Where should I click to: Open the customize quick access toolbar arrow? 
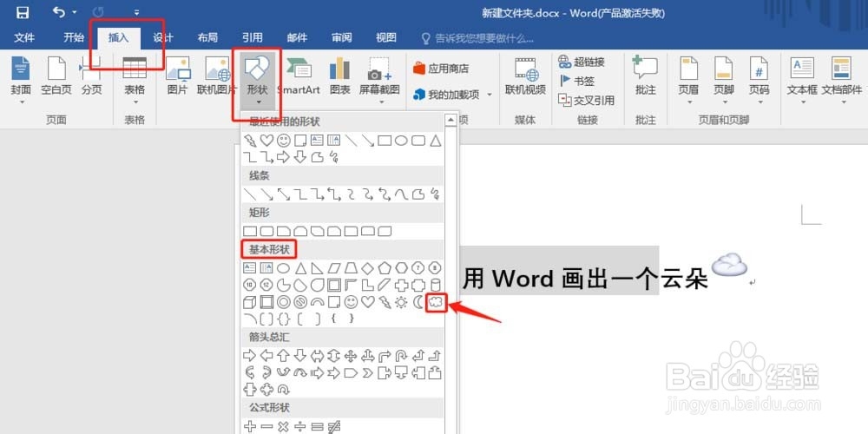click(137, 12)
